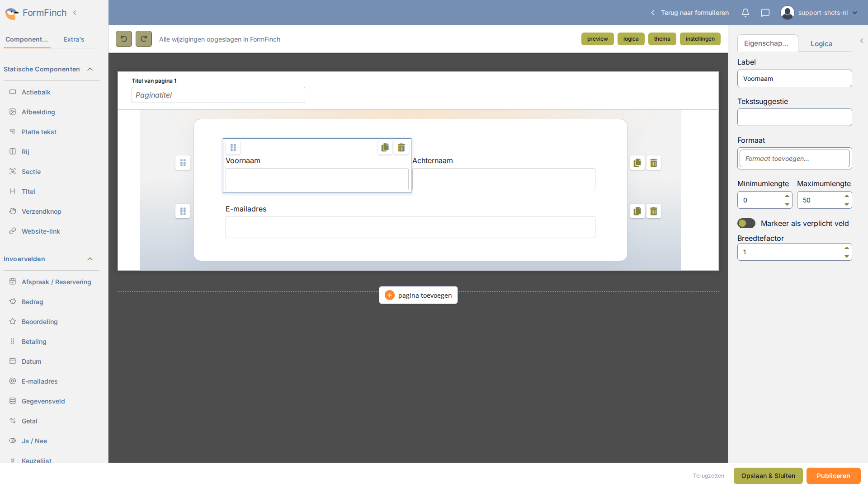The image size is (868, 488).
Task: Delete the E-mailadres row with trash icon
Action: click(654, 211)
